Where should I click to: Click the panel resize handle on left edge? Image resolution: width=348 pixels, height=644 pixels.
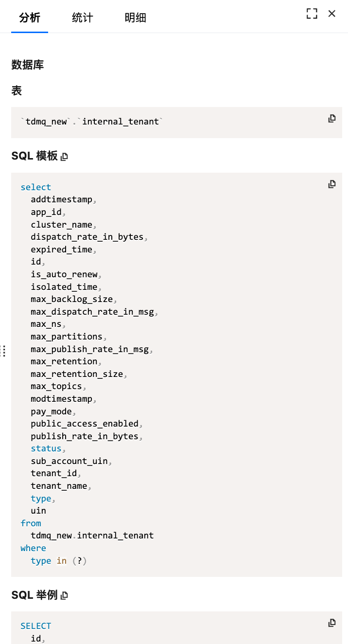(3, 351)
